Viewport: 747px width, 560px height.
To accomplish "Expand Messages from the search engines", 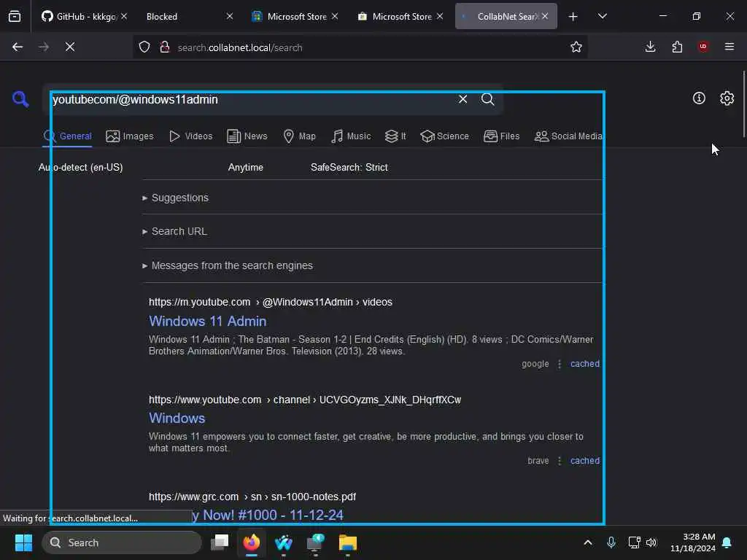I will pyautogui.click(x=228, y=265).
